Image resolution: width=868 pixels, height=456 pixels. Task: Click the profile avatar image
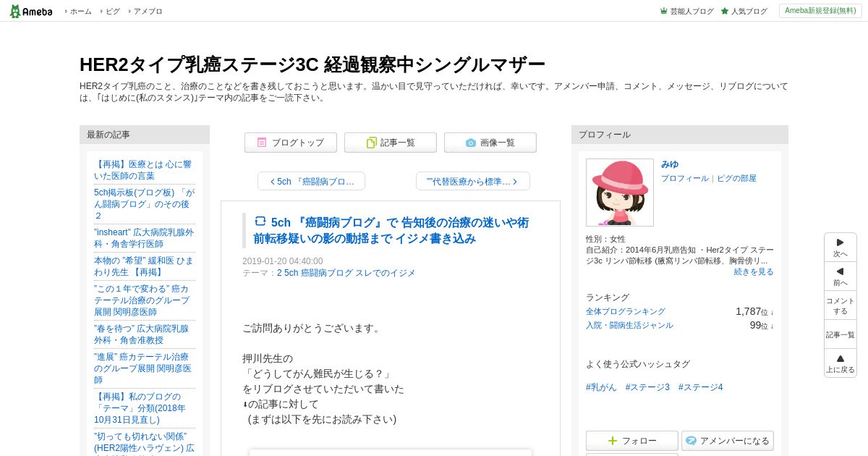tap(620, 193)
